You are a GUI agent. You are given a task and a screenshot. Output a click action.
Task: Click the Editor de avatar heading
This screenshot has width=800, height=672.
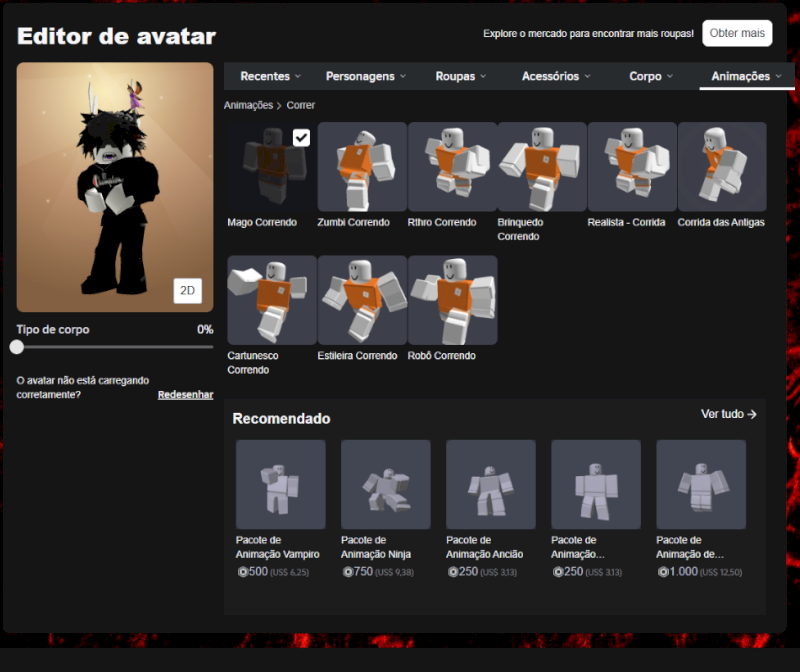click(x=116, y=36)
